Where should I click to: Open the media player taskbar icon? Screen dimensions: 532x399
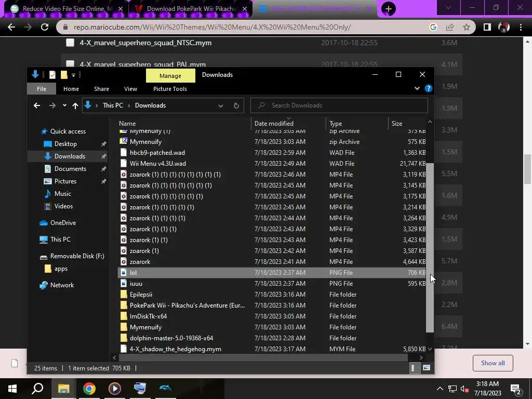click(115, 389)
